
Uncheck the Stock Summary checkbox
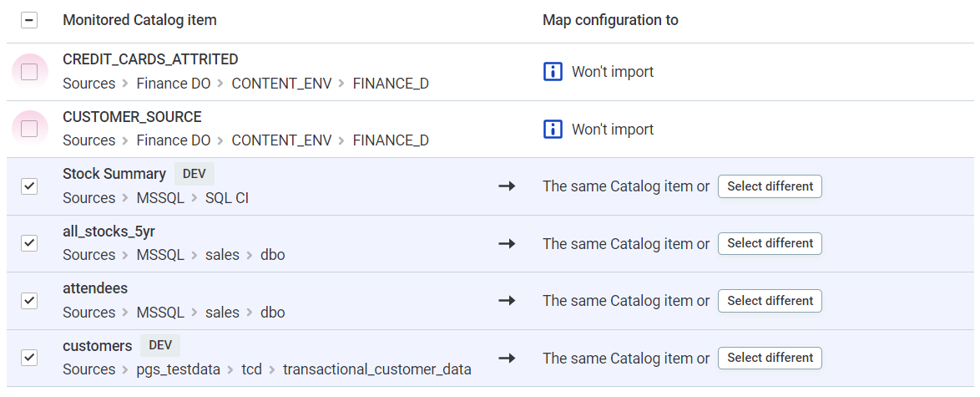tap(29, 186)
